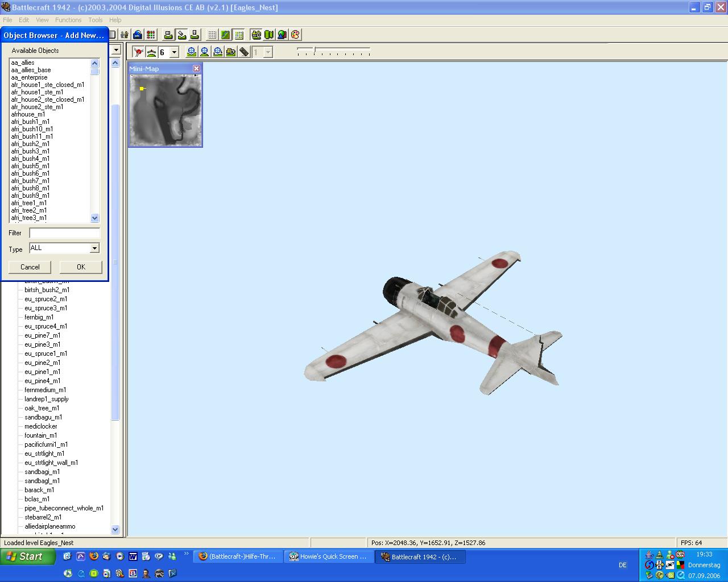
Task: Select fountain_m1 in the object tree
Action: coord(40,435)
